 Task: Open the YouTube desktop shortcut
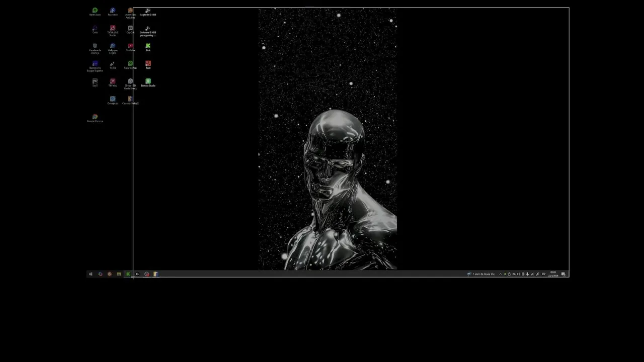coord(130,47)
